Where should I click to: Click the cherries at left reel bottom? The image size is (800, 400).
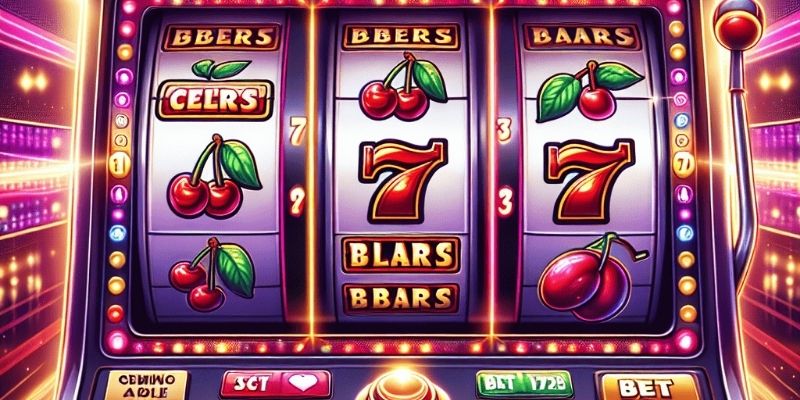click(x=212, y=273)
